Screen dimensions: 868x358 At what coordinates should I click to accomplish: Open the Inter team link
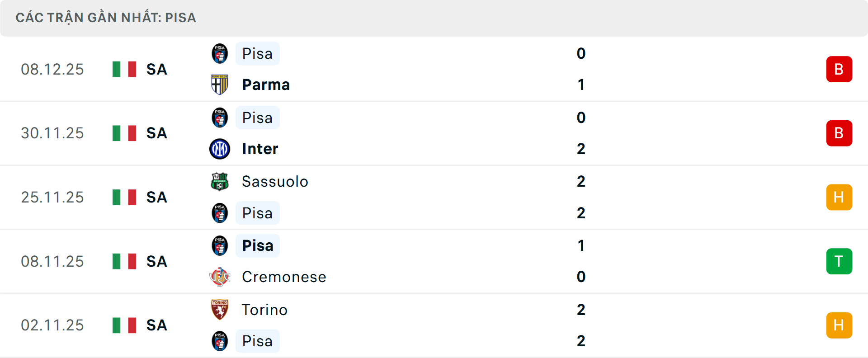pyautogui.click(x=260, y=149)
